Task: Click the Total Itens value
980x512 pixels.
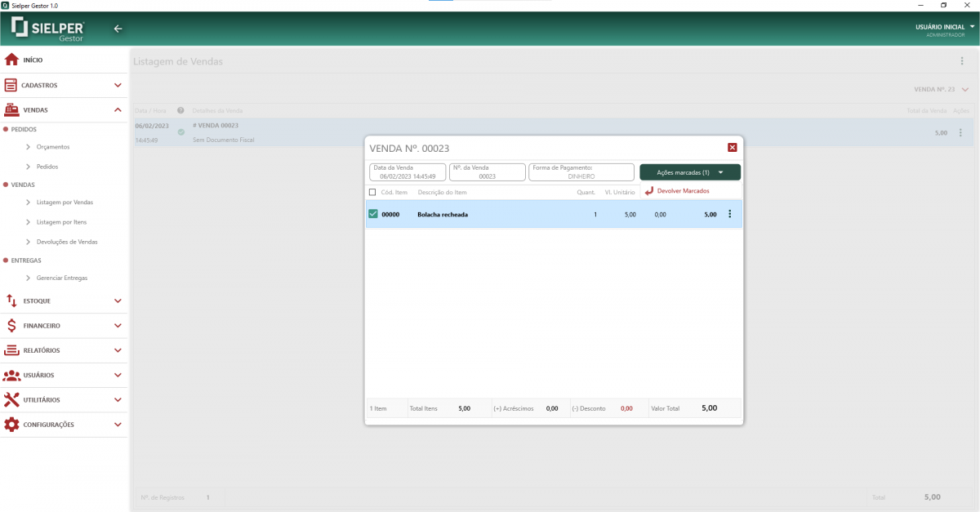Action: coord(464,408)
